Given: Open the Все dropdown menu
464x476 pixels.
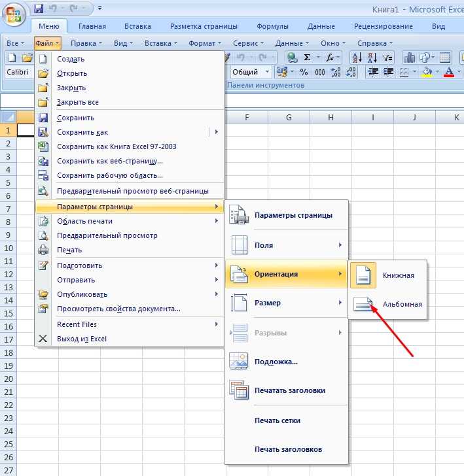Looking at the screenshot, I should [x=15, y=43].
